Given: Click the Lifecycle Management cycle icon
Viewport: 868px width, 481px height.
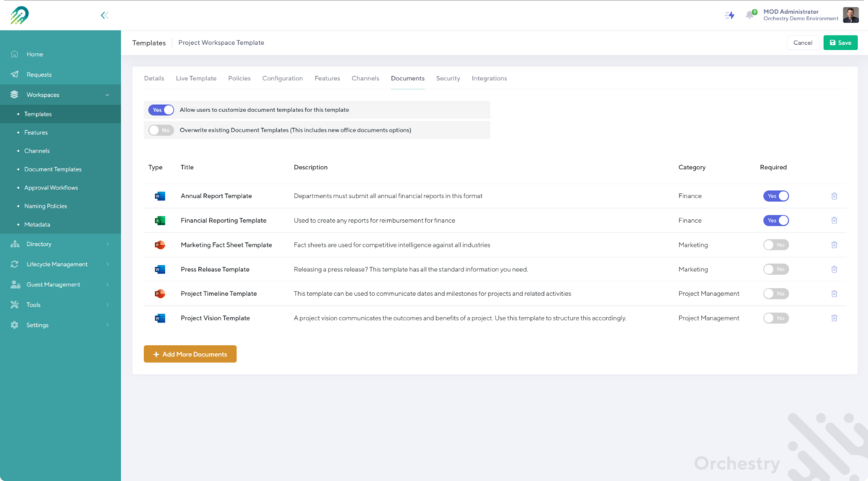Looking at the screenshot, I should tap(14, 264).
